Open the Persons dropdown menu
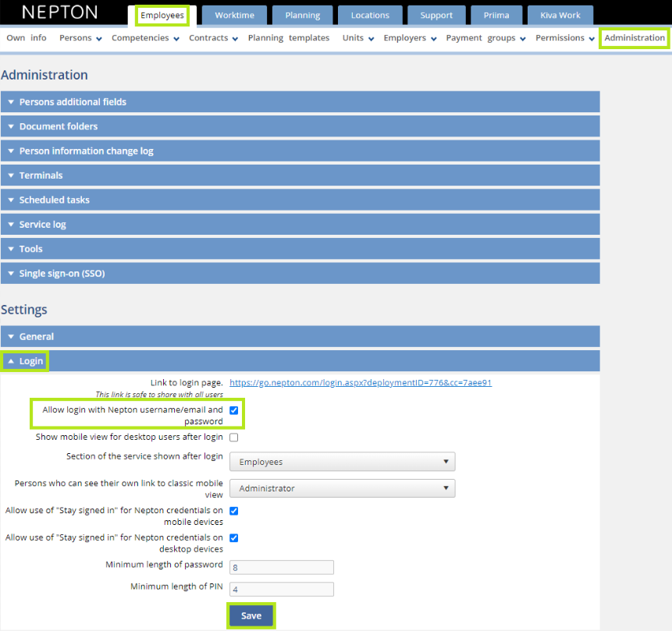The height and width of the screenshot is (631, 672). (x=80, y=37)
